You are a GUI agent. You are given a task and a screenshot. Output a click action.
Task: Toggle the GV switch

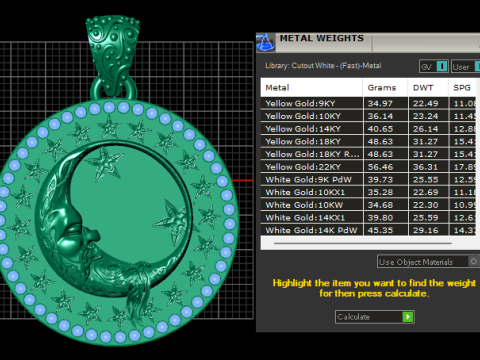[434, 66]
